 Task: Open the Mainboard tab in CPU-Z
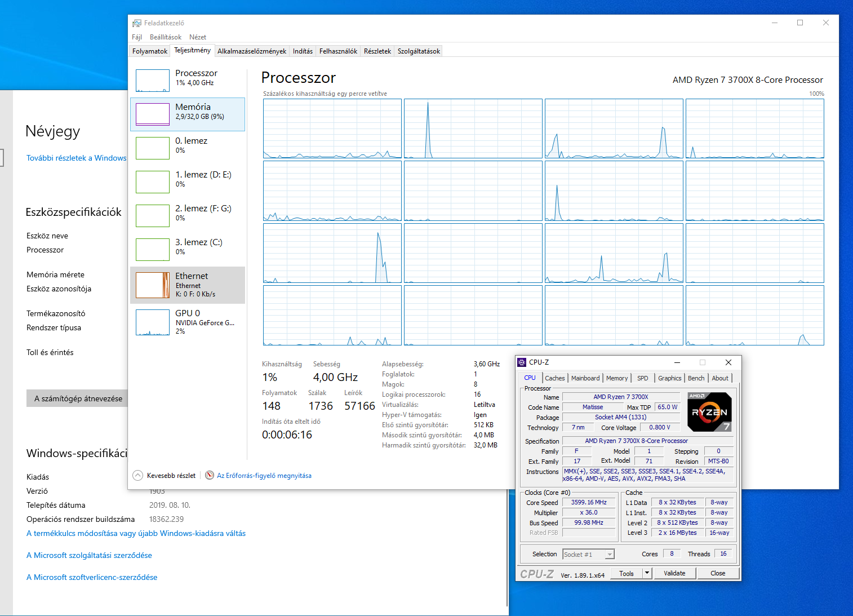(585, 378)
